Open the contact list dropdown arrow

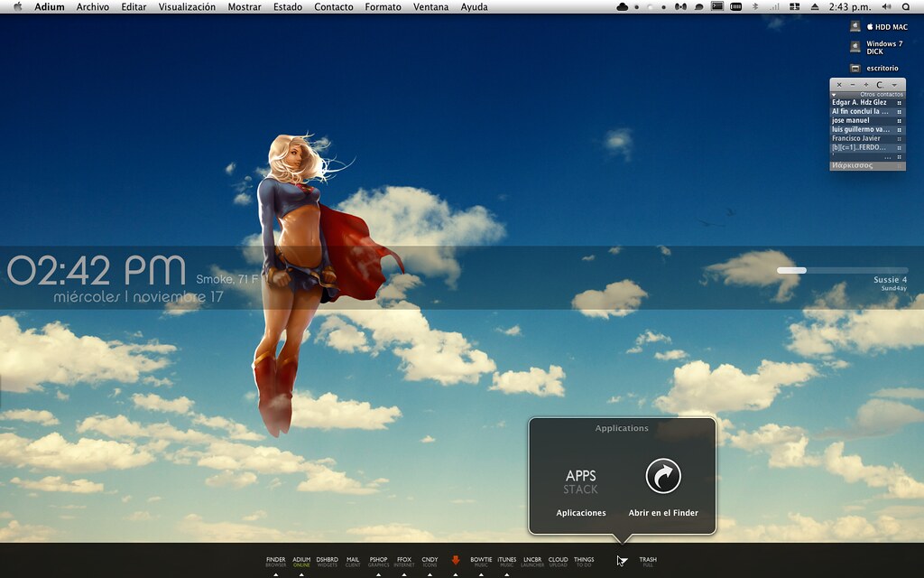894,85
